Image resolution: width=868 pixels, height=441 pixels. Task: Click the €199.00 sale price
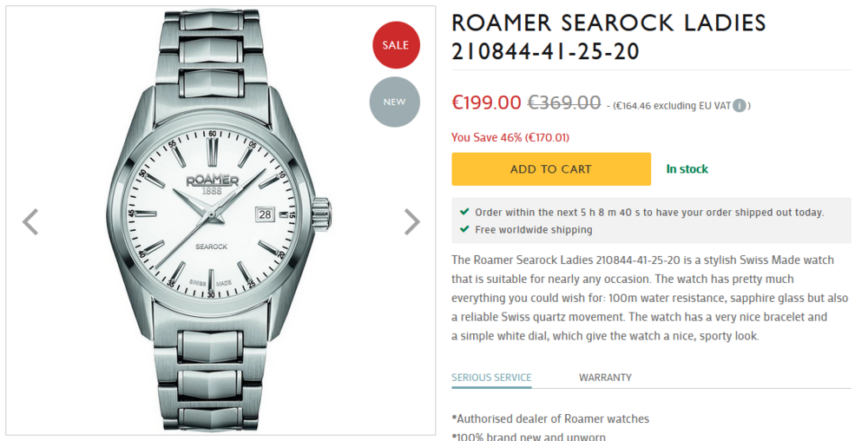486,103
